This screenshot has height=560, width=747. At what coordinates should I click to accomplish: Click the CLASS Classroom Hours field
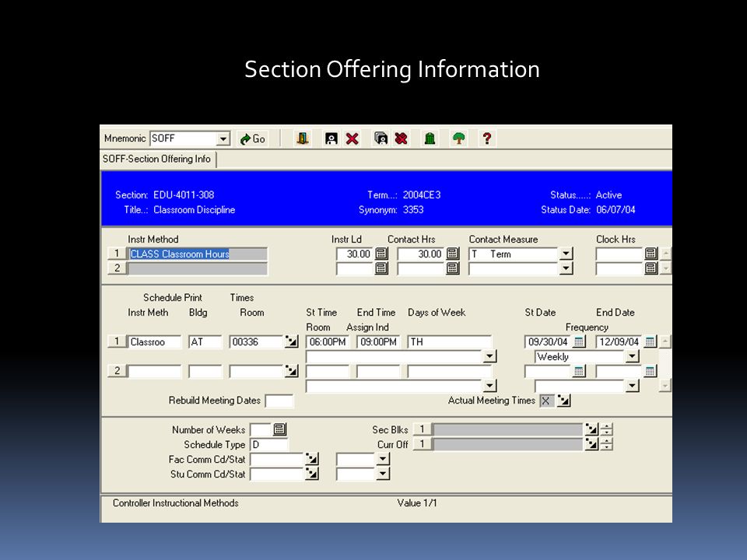(198, 254)
